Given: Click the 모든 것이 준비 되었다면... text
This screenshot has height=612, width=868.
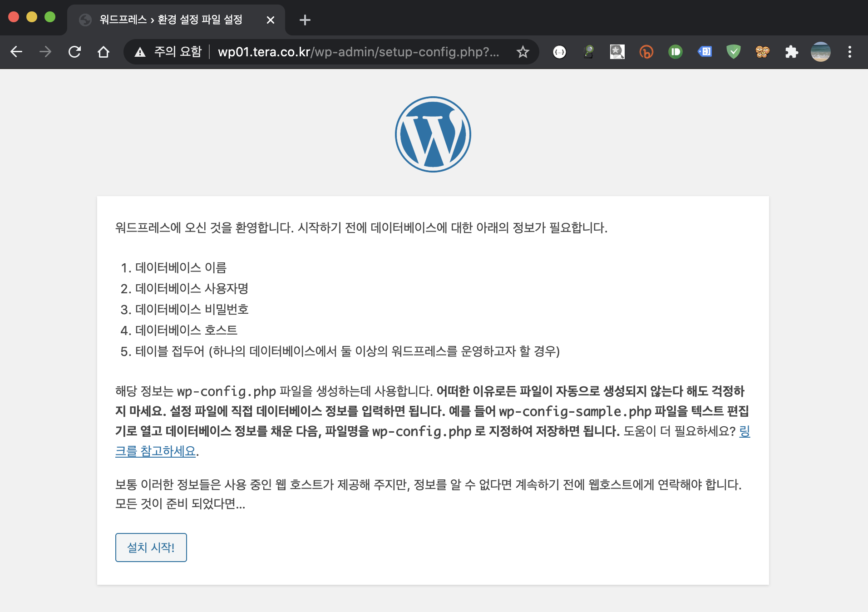Looking at the screenshot, I should click(180, 504).
